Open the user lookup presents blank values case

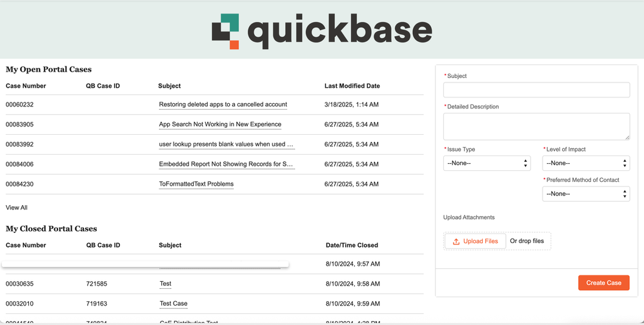tap(226, 144)
